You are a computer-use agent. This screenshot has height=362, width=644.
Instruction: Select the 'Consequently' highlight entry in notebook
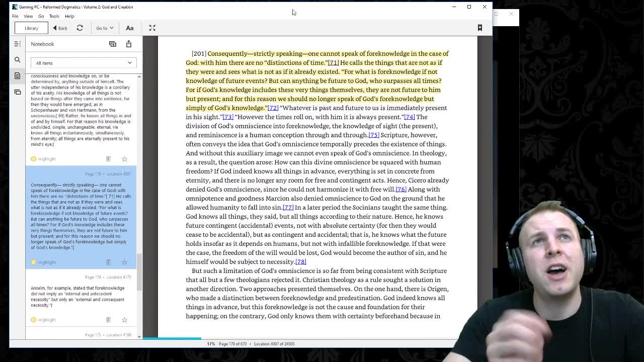click(81, 216)
